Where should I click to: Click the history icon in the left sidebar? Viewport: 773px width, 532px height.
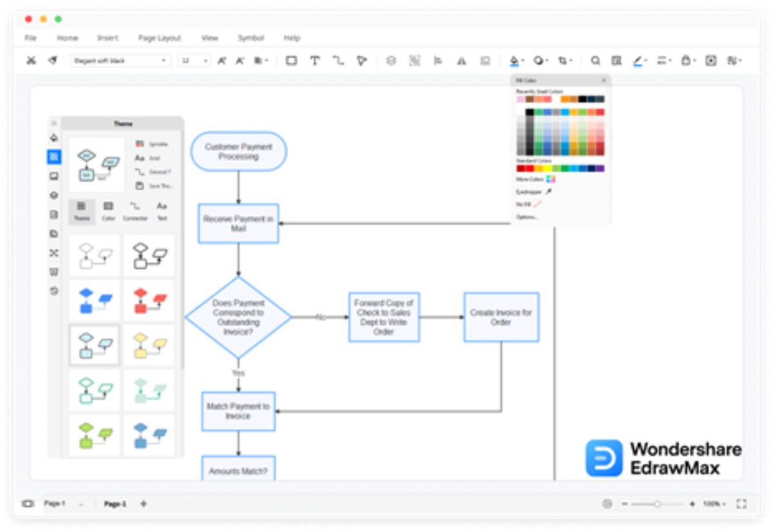54,291
